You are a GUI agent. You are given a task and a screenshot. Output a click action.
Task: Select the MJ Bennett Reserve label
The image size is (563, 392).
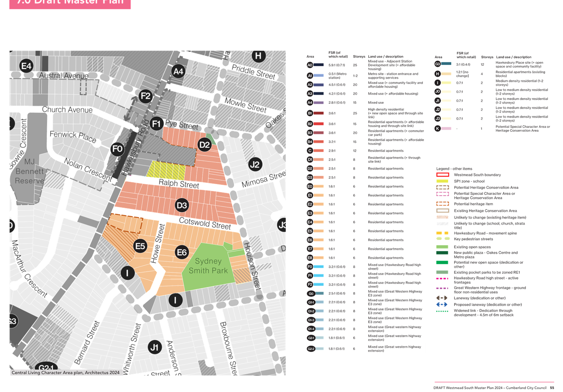(x=29, y=171)
